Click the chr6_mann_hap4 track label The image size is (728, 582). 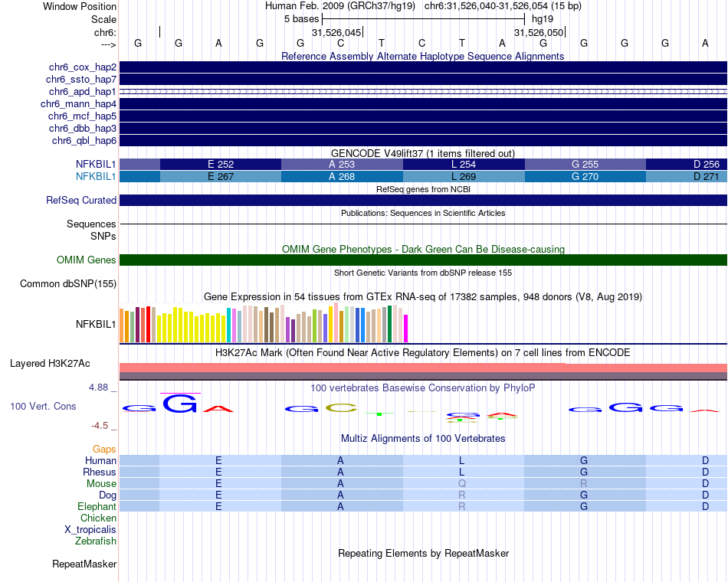click(78, 104)
